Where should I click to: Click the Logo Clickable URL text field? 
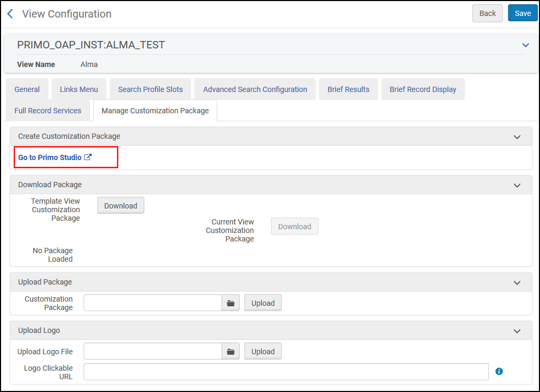coord(286,372)
